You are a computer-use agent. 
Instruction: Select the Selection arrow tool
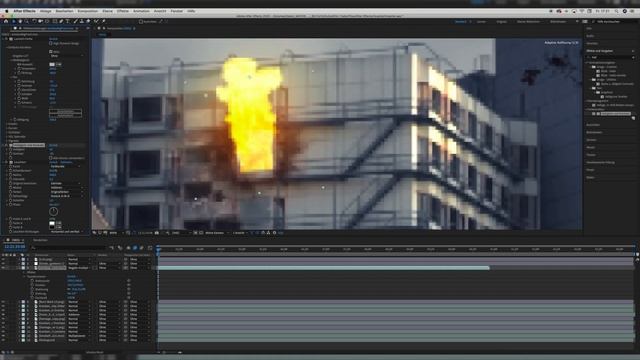13,21
